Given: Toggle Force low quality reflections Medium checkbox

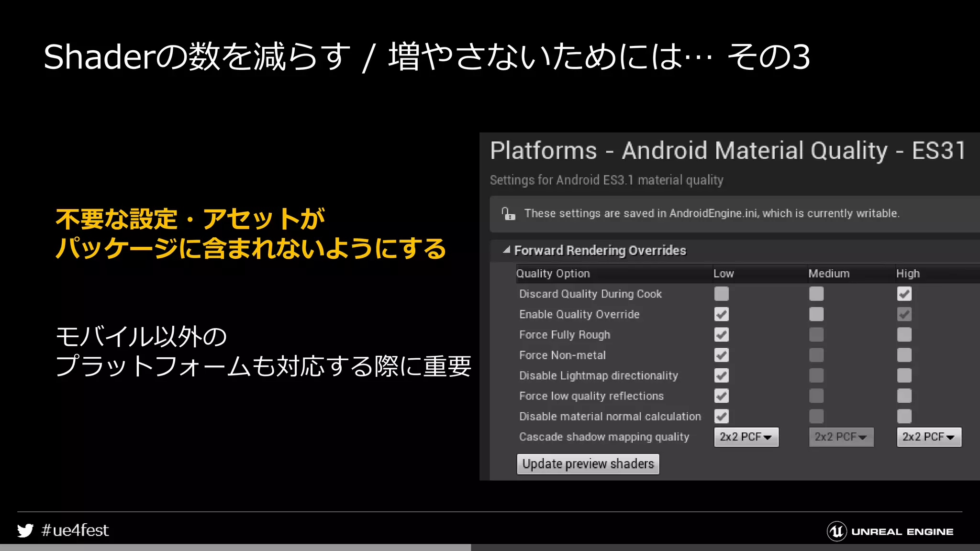Looking at the screenshot, I should [816, 396].
